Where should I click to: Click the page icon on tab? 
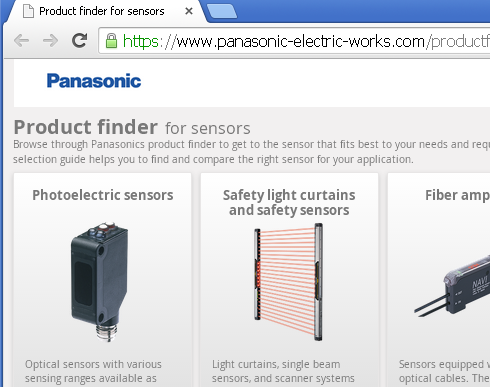[28, 11]
